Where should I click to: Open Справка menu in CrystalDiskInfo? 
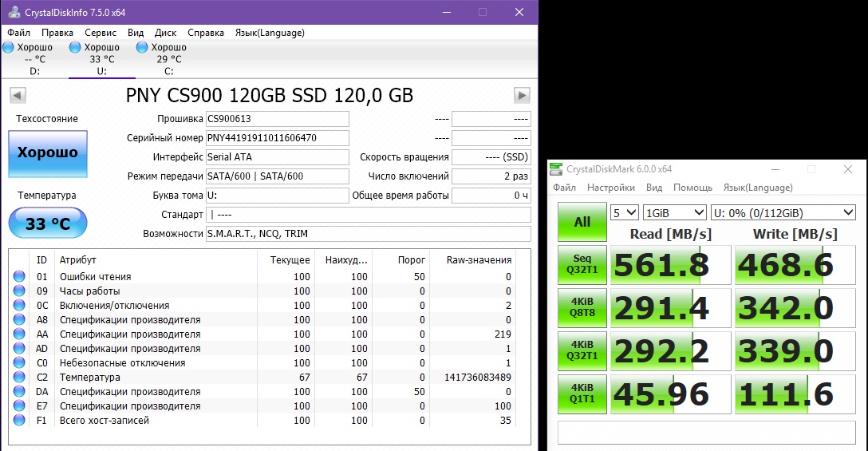pyautogui.click(x=205, y=33)
